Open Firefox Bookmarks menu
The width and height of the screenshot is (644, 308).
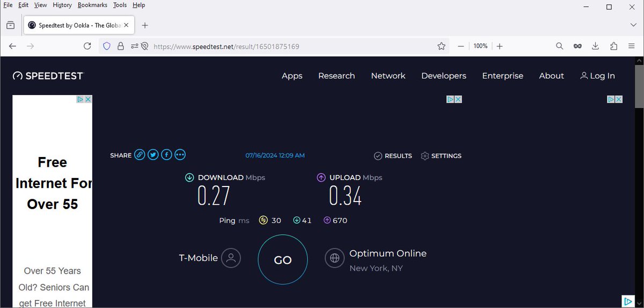(92, 5)
